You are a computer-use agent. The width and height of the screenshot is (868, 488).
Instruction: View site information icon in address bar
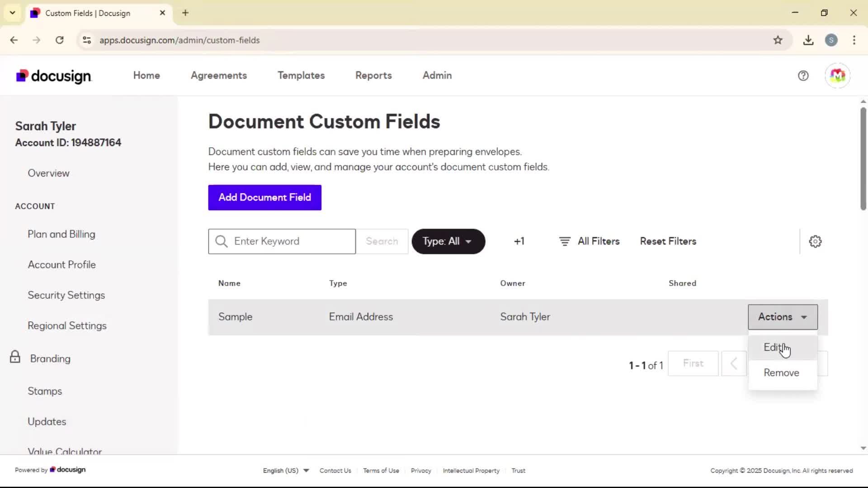click(x=87, y=40)
